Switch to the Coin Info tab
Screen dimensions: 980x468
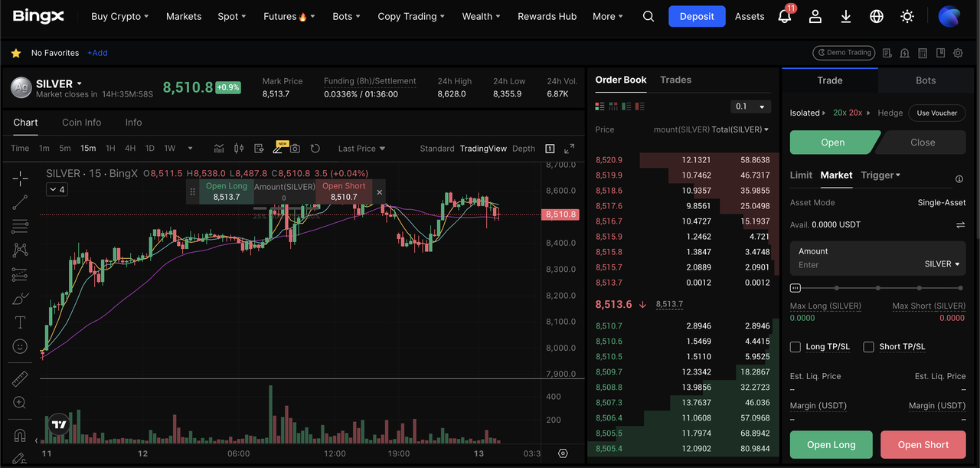click(81, 123)
